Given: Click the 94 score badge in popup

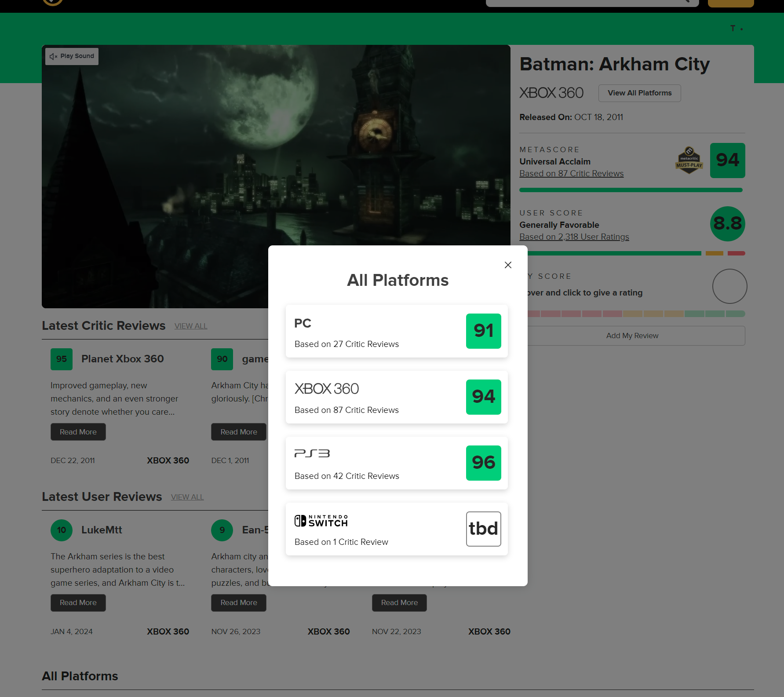Looking at the screenshot, I should pos(483,397).
